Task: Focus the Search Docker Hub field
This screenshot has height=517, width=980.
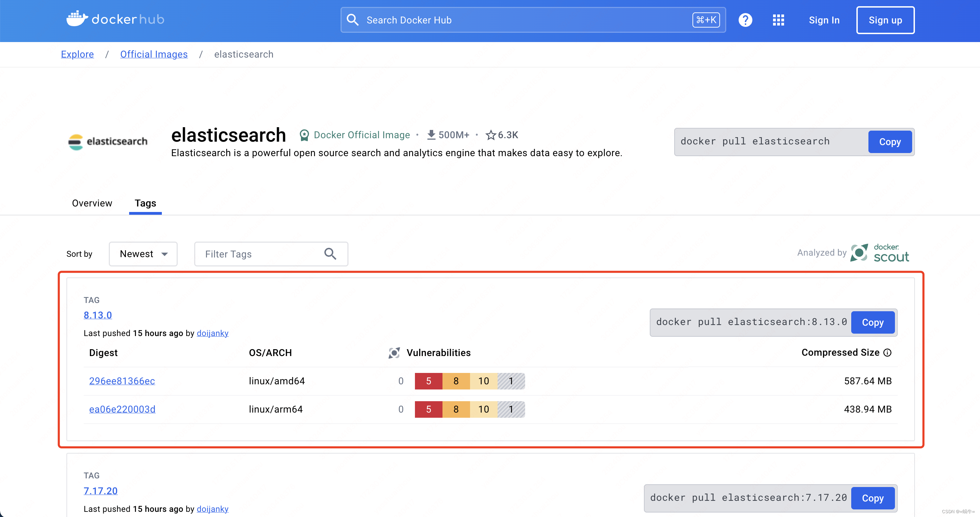Action: (533, 20)
